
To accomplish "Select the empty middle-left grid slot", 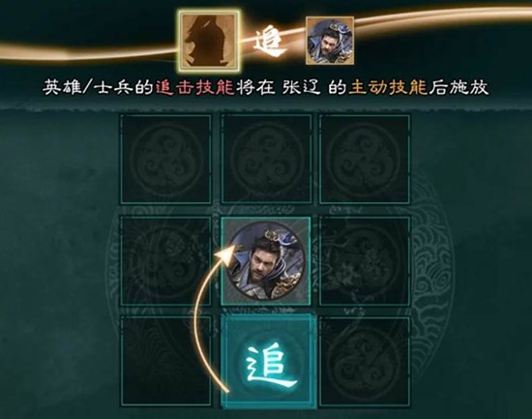I will (x=165, y=260).
